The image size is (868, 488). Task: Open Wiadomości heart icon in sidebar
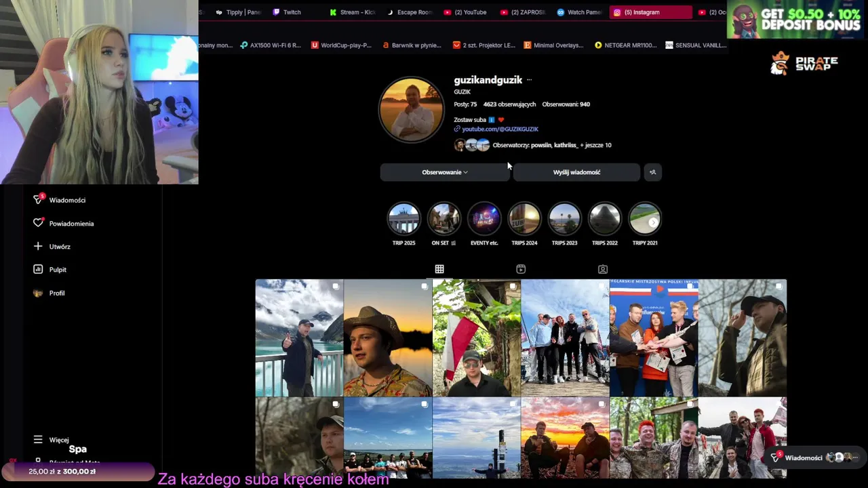pyautogui.click(x=38, y=199)
